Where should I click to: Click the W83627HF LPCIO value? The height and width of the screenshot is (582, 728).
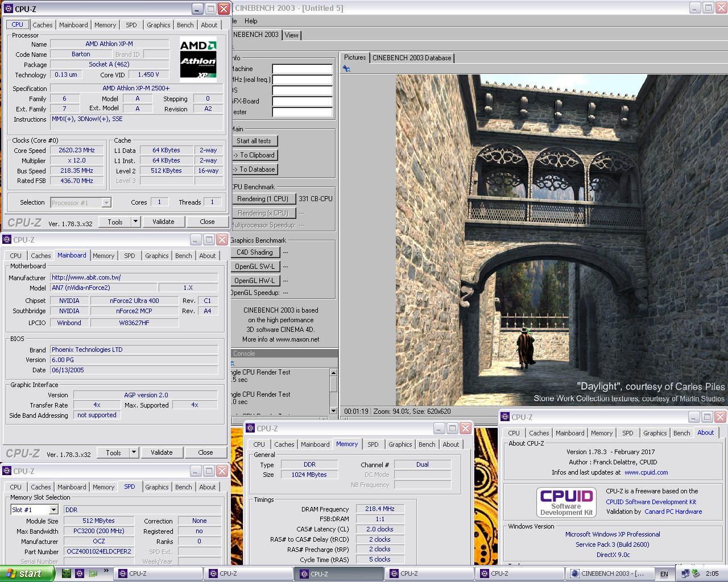134,323
